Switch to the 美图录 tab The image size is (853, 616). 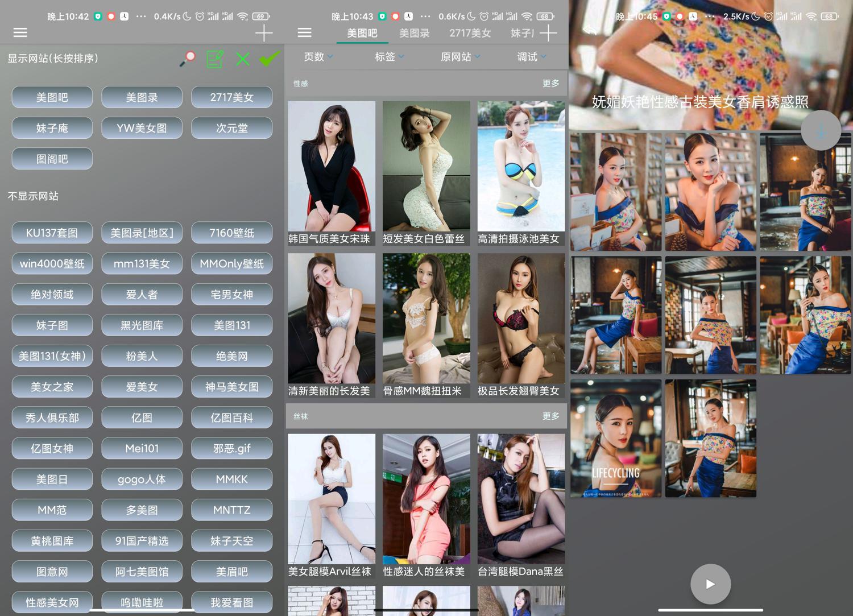pos(414,33)
